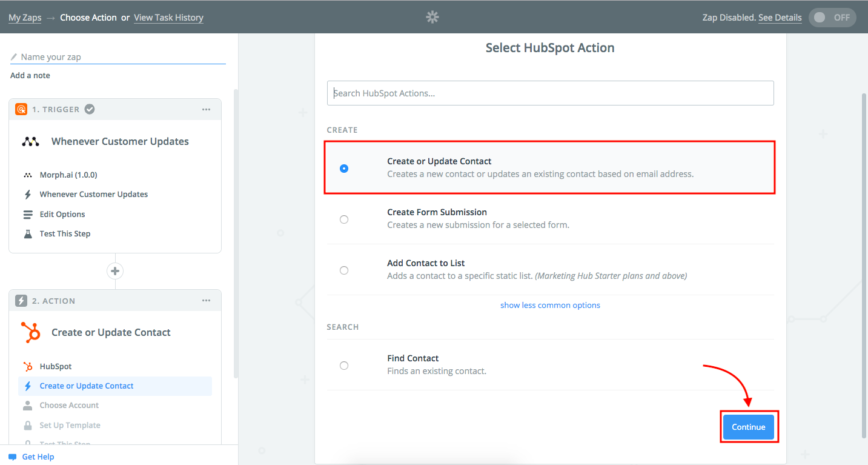
Task: Select Add Contact to List radio button
Action: click(344, 270)
